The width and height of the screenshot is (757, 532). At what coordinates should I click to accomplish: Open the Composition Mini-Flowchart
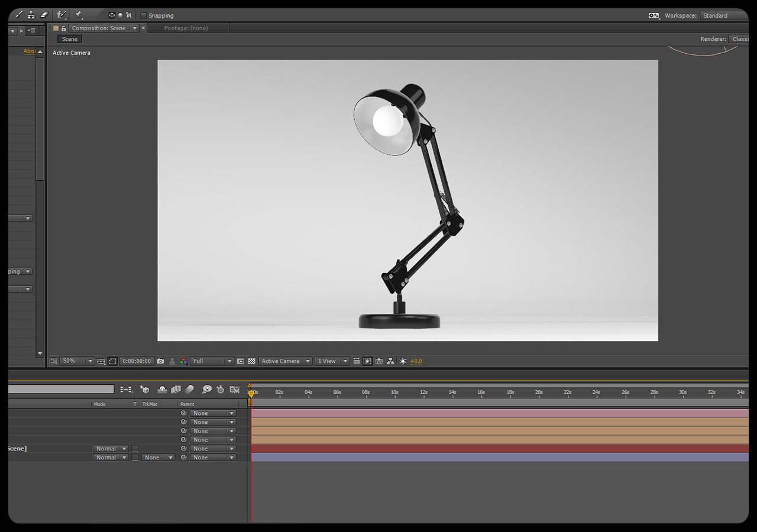(390, 361)
